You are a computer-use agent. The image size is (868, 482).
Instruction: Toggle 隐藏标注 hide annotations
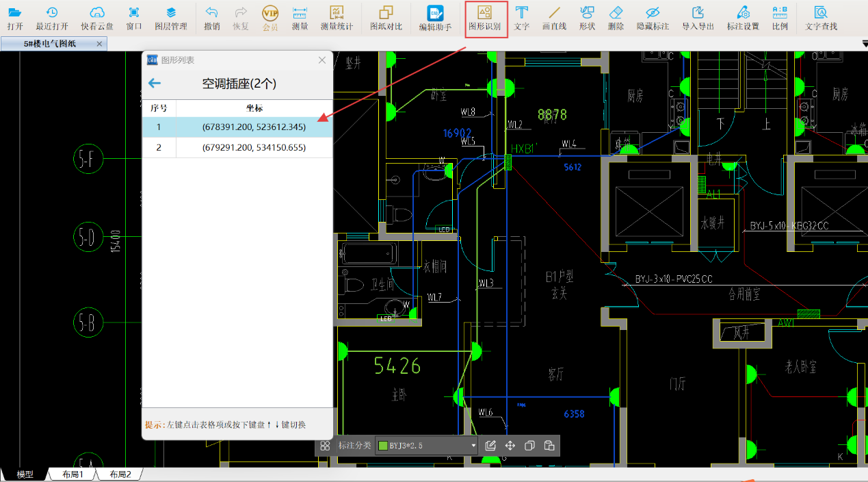653,18
